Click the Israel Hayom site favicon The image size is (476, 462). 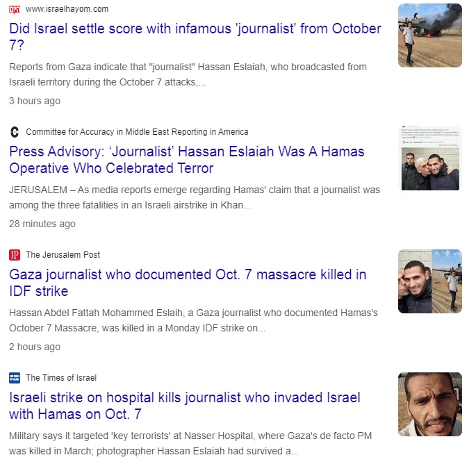(x=15, y=10)
